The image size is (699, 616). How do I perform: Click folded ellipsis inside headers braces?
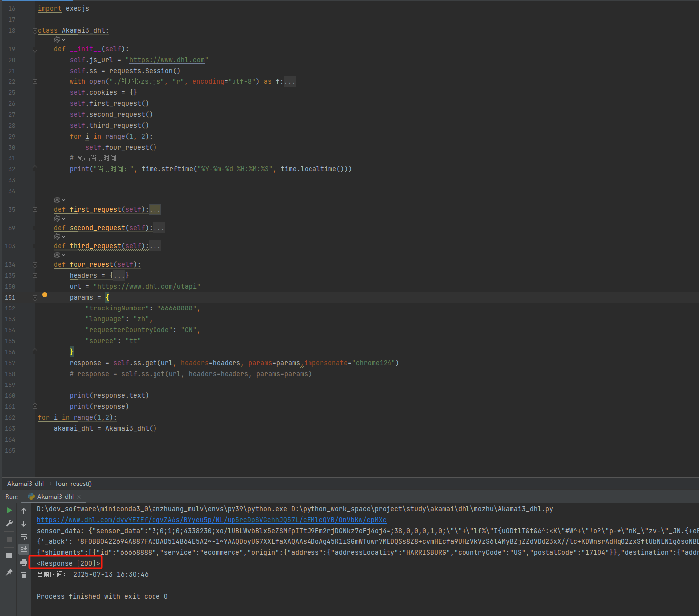(x=119, y=275)
